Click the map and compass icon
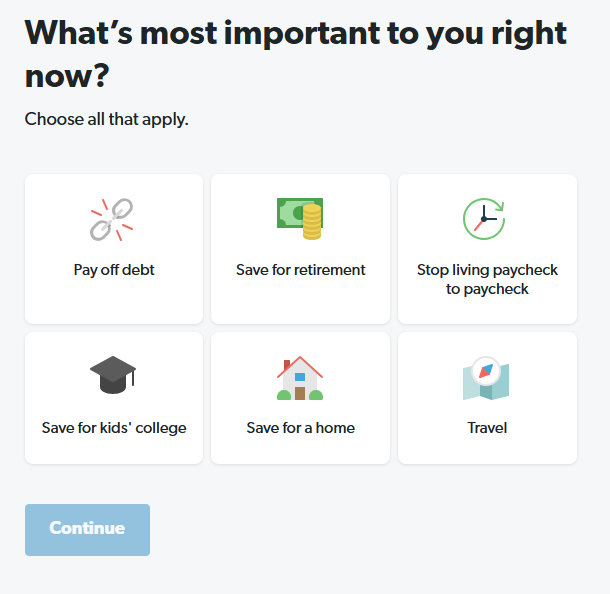 point(486,378)
